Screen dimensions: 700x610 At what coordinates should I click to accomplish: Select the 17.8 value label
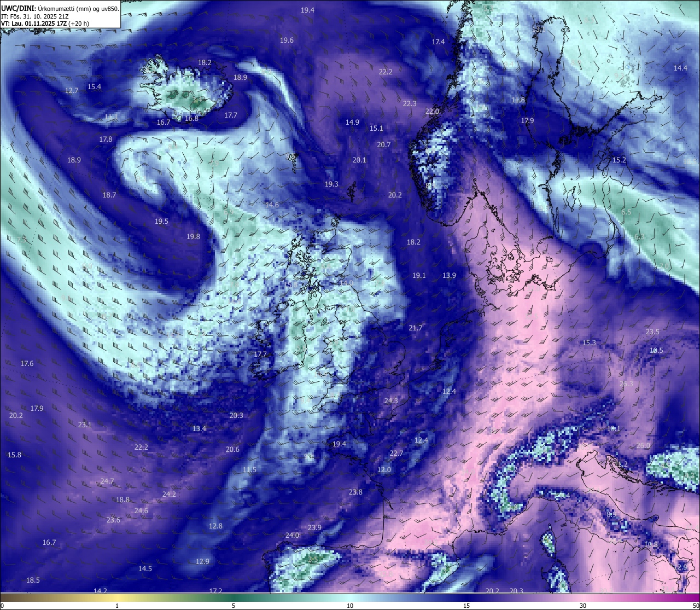tap(106, 139)
